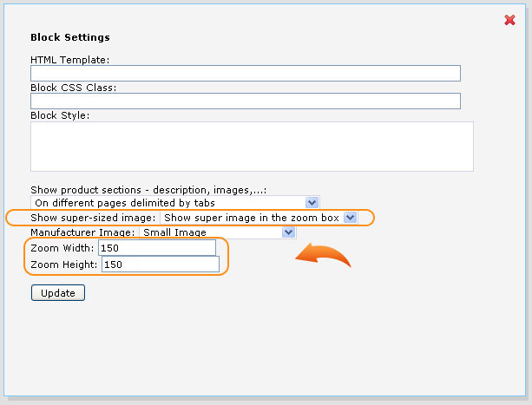Image resolution: width=532 pixels, height=405 pixels.
Task: Select the Zoom Width field showing 150
Action: click(x=157, y=248)
